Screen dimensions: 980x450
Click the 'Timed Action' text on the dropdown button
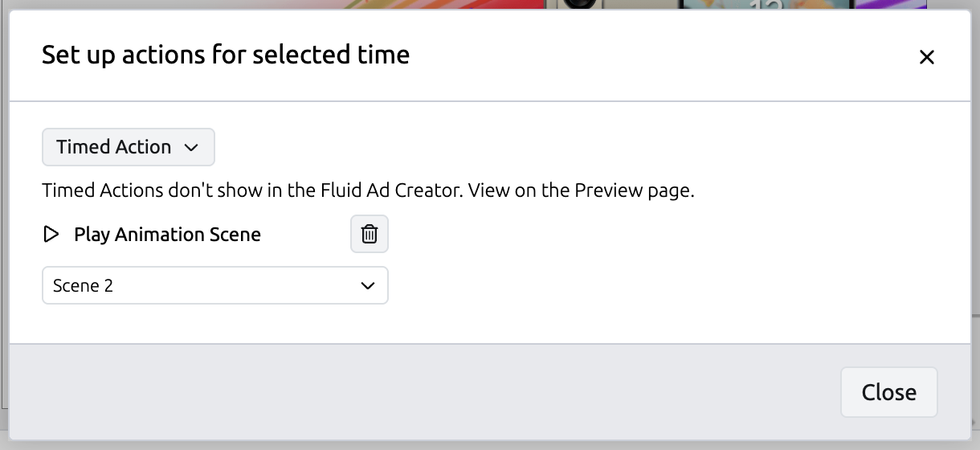pos(113,147)
